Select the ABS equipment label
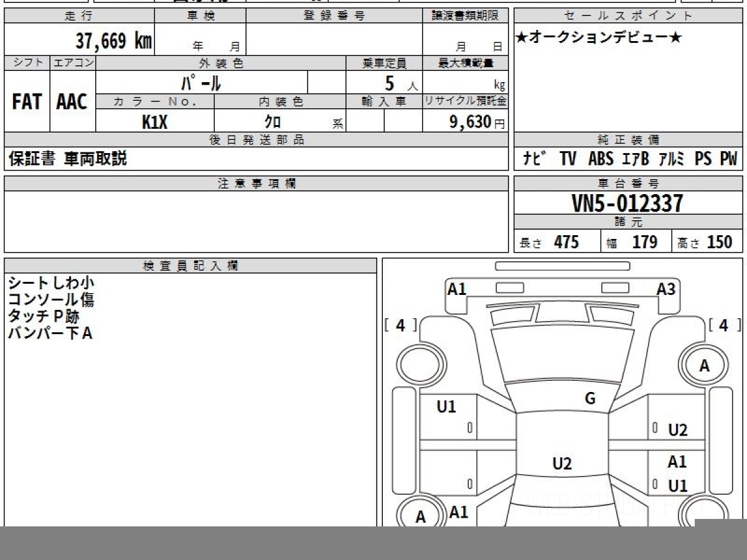Screen dimensions: 747x560 [x=601, y=159]
